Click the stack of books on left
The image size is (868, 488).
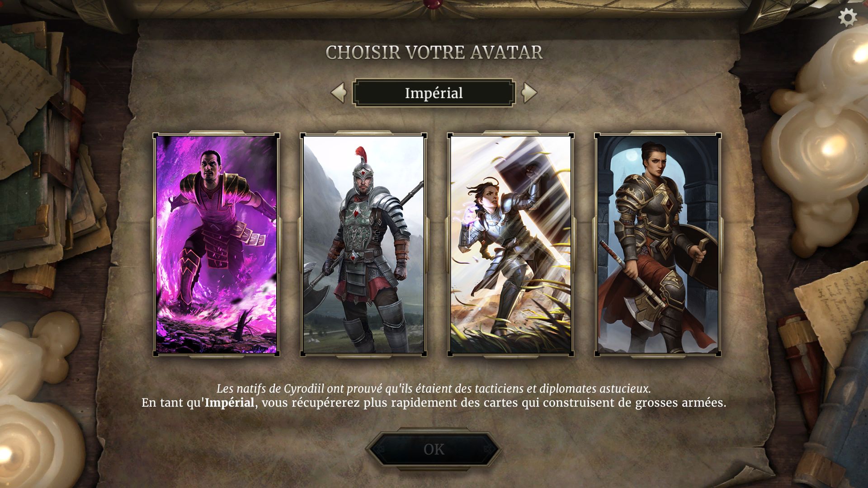(x=45, y=181)
